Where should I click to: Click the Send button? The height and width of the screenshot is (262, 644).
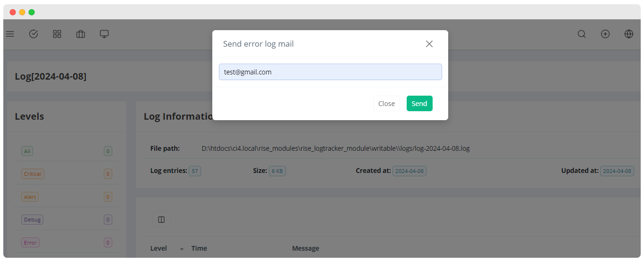(x=419, y=104)
